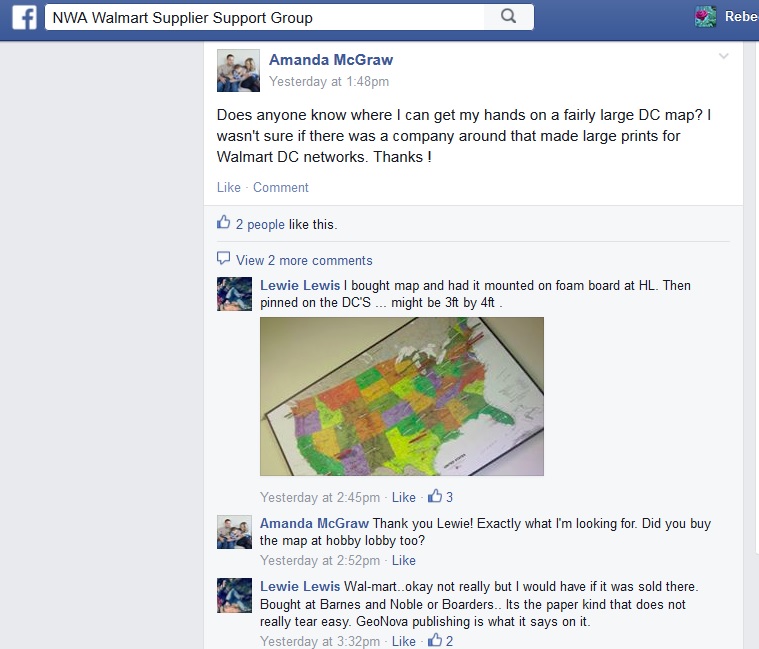Open the US map photo in comment

402,396
